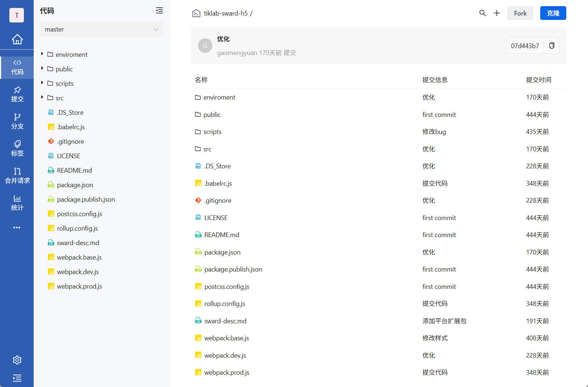The height and width of the screenshot is (387, 588).
Task: Open .DS_Store in file list
Action: point(217,166)
